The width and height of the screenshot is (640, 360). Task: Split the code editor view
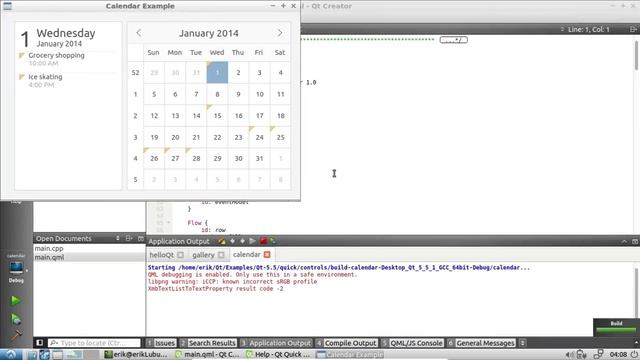[x=632, y=29]
